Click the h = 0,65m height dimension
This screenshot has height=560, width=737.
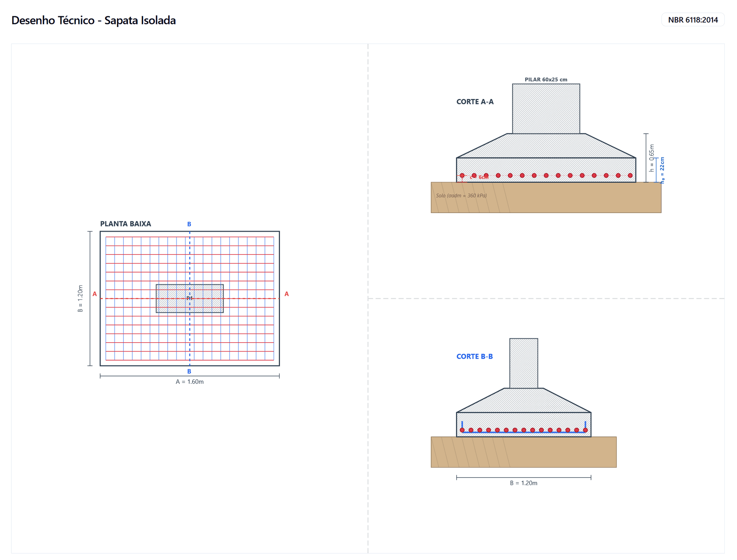pos(651,158)
